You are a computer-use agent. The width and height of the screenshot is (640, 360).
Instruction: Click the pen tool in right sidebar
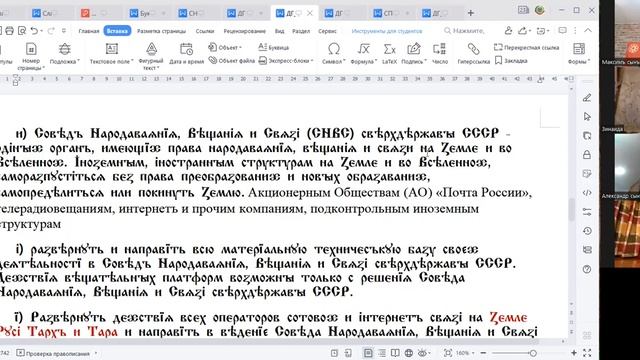point(587,98)
